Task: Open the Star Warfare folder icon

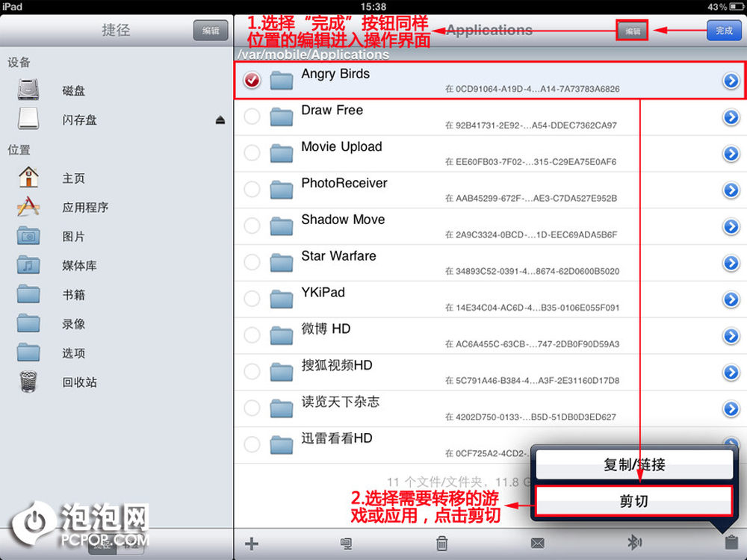Action: [x=281, y=262]
